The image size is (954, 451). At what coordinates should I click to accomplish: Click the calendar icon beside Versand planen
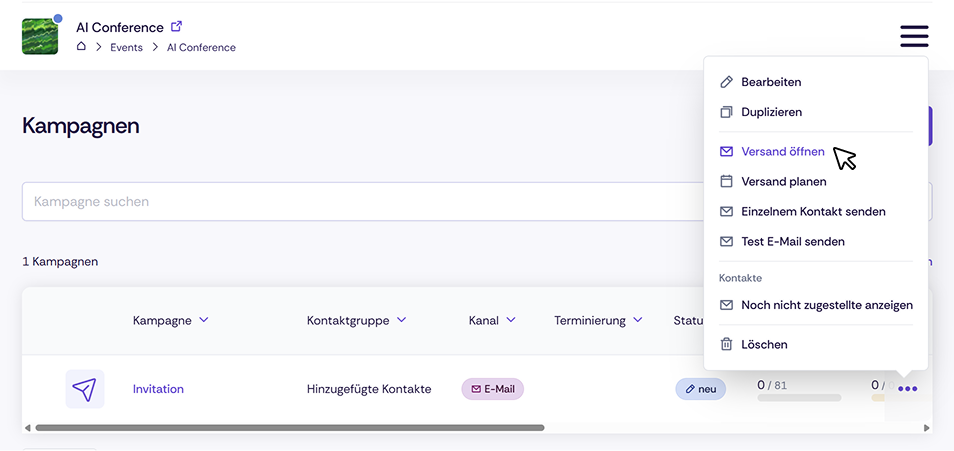(726, 181)
